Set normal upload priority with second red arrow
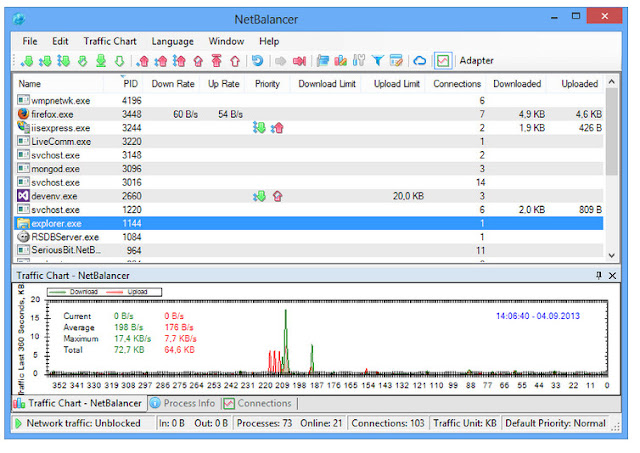The width and height of the screenshot is (640, 453). (161, 61)
